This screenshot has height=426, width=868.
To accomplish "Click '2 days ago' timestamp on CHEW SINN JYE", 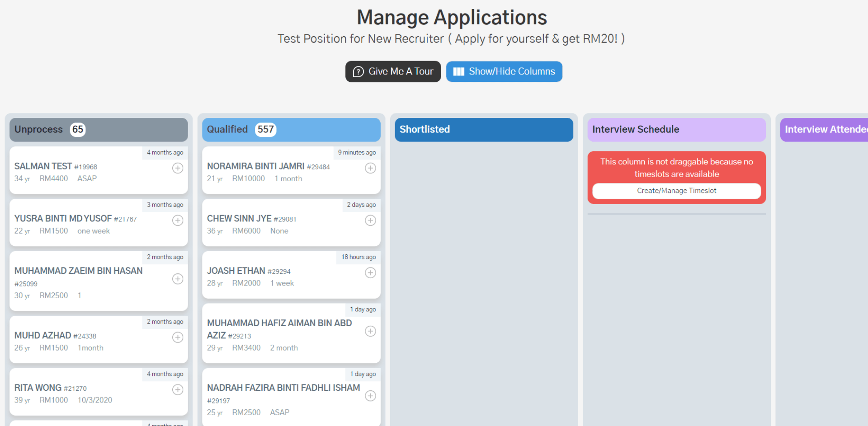I will tap(361, 205).
